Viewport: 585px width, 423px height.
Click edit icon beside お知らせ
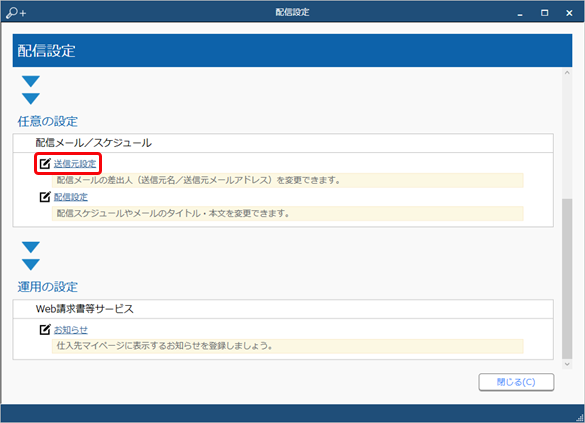45,329
